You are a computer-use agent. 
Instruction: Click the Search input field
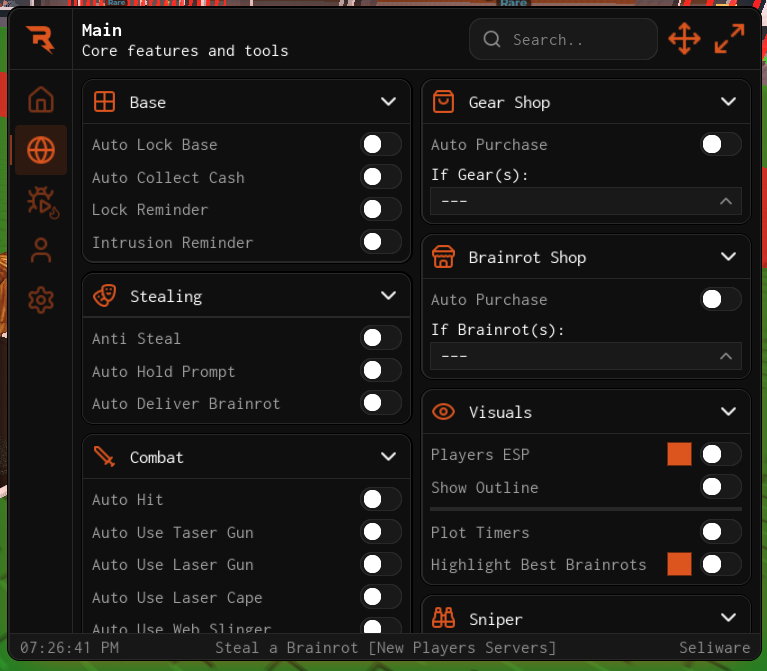pyautogui.click(x=563, y=39)
